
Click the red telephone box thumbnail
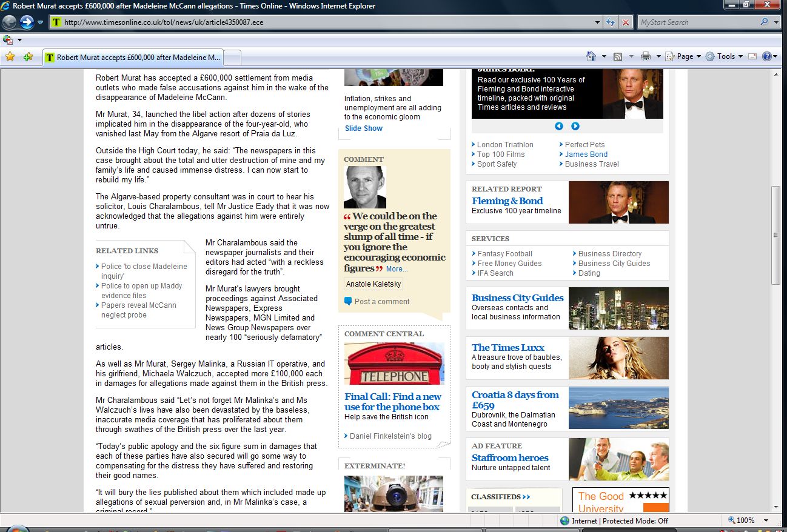point(394,364)
